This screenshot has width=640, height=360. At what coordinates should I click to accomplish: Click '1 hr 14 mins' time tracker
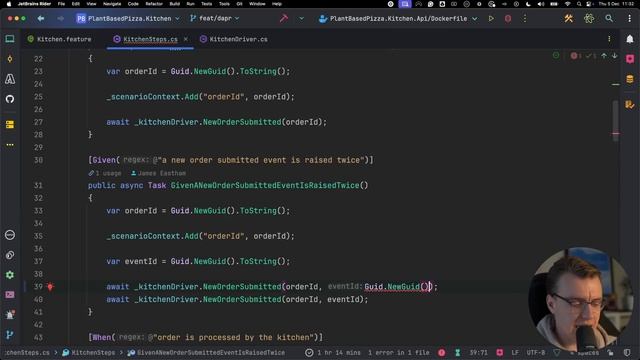tap(333, 352)
